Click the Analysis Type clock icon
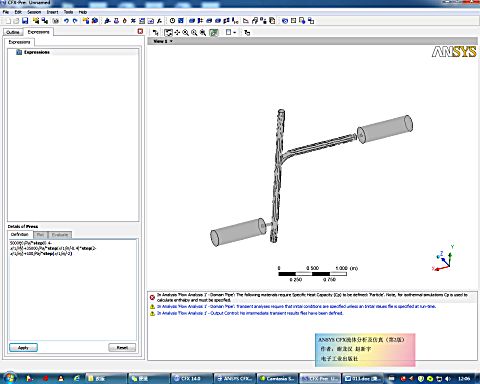 tap(172, 21)
